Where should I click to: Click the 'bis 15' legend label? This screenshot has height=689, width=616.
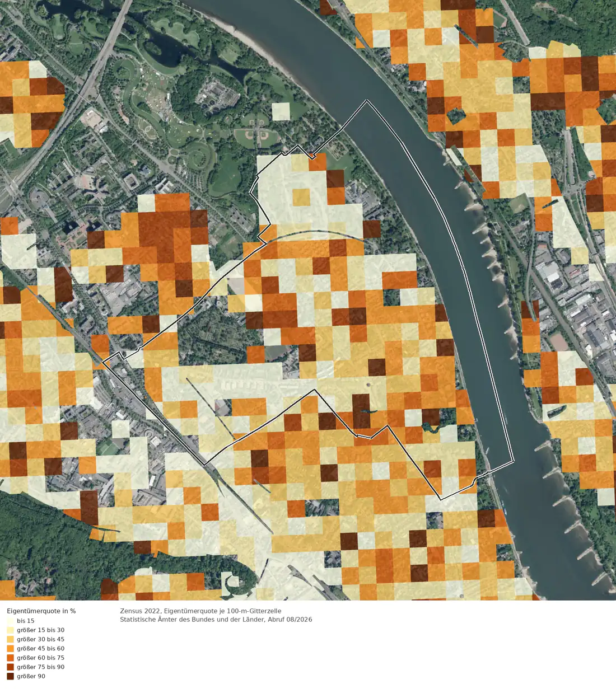(26, 621)
